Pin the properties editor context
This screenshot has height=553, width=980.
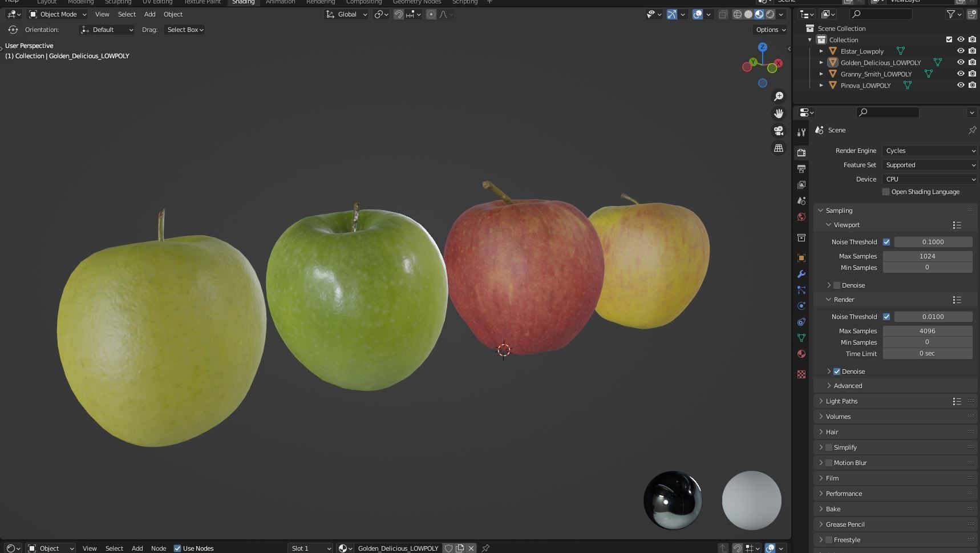pos(972,130)
